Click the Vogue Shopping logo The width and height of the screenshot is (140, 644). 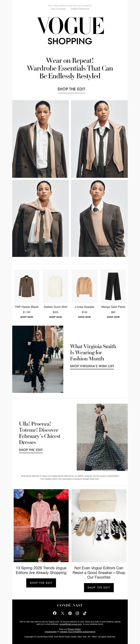(x=70, y=31)
